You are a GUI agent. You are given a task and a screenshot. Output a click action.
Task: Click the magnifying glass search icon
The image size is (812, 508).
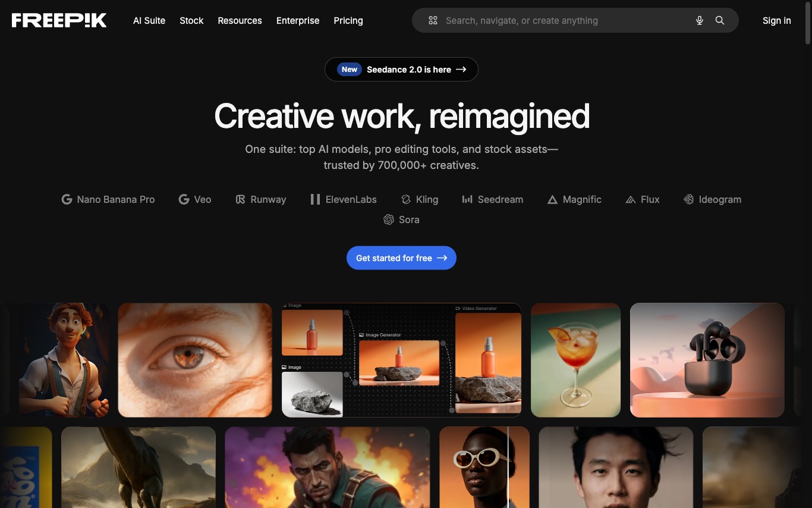(720, 20)
